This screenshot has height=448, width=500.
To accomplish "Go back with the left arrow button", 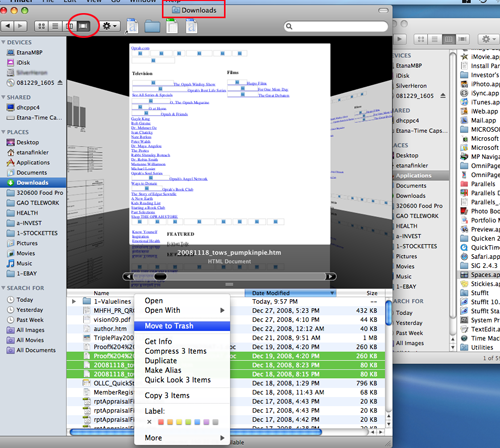I will pos(7,26).
